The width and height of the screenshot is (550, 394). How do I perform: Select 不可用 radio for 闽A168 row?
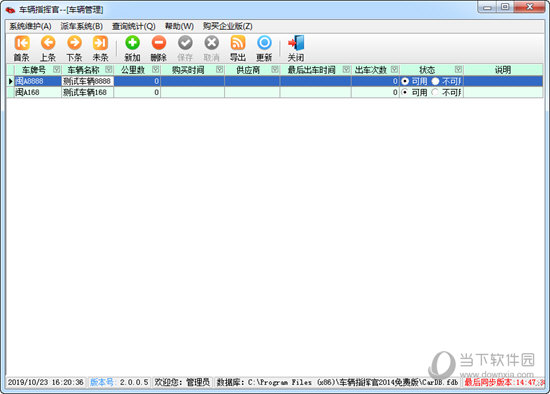coord(435,92)
